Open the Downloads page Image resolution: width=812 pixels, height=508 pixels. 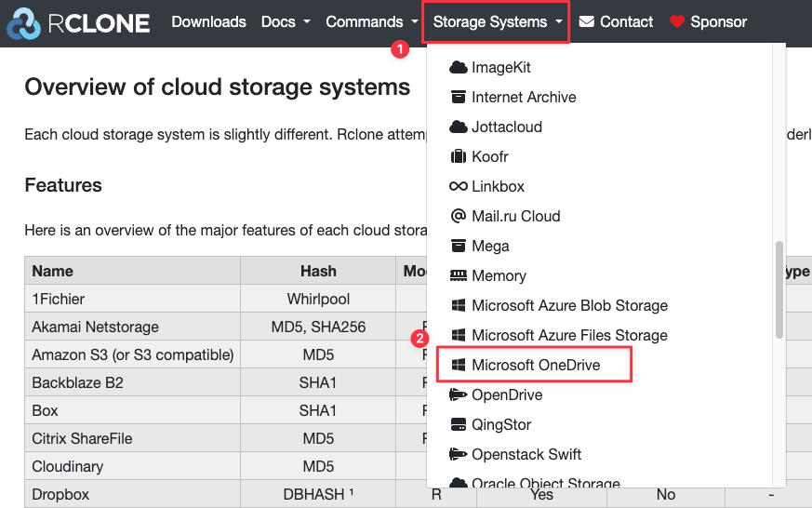tap(208, 21)
